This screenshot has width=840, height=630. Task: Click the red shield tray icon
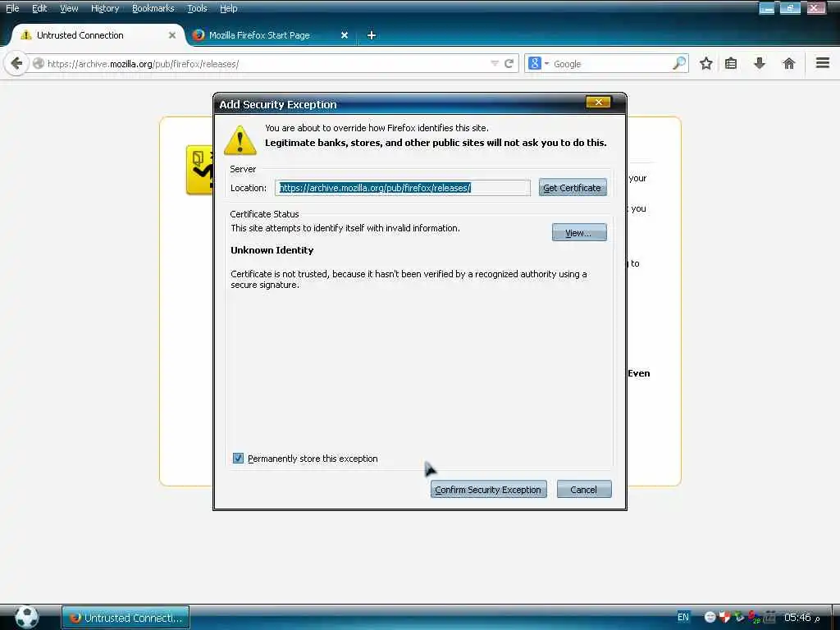[x=725, y=617]
